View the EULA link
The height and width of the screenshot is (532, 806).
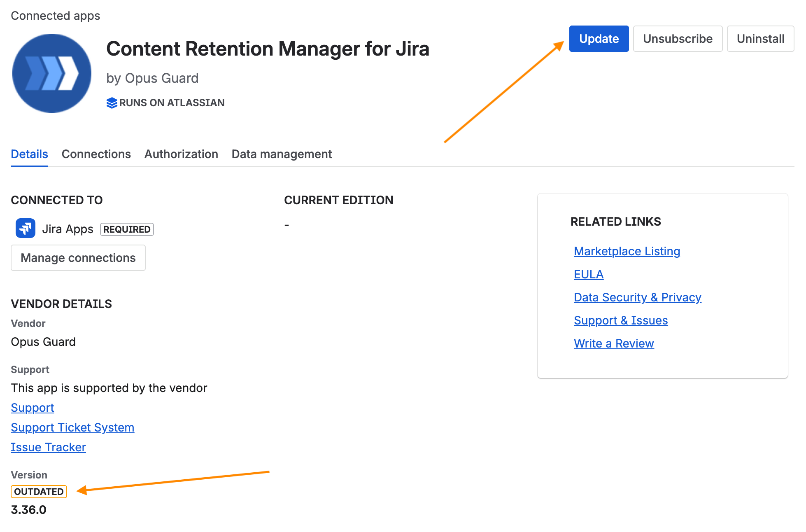(589, 274)
